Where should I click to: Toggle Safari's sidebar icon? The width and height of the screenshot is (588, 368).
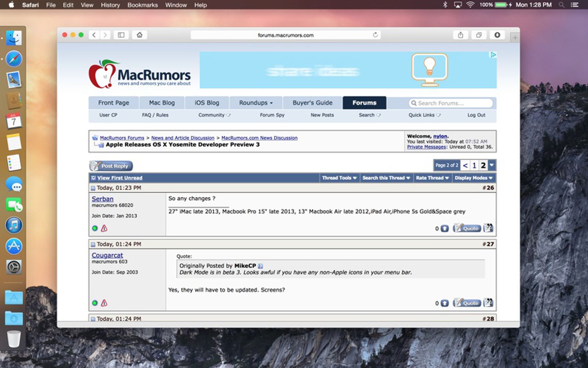[x=121, y=35]
